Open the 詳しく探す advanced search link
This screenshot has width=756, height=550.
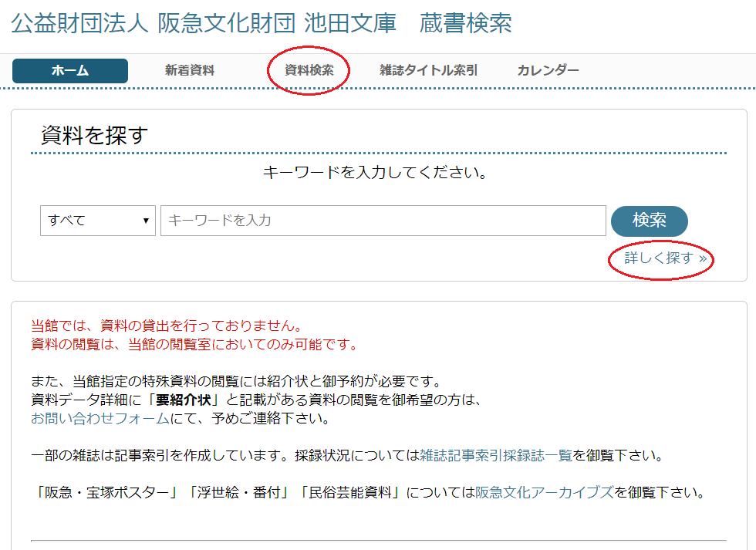click(x=666, y=258)
